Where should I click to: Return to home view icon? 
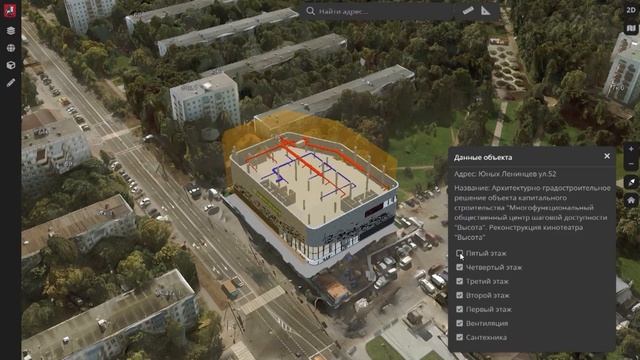click(x=631, y=200)
